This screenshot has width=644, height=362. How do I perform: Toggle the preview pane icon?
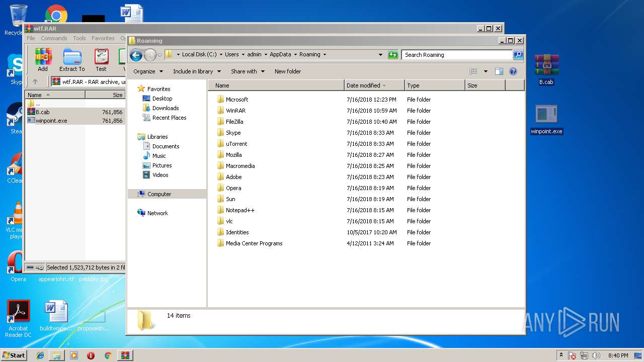[499, 71]
